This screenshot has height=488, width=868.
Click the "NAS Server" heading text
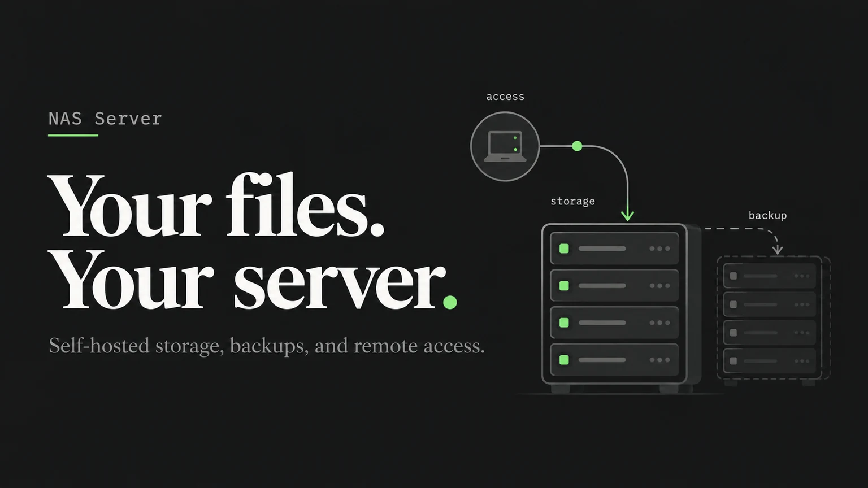tap(105, 119)
